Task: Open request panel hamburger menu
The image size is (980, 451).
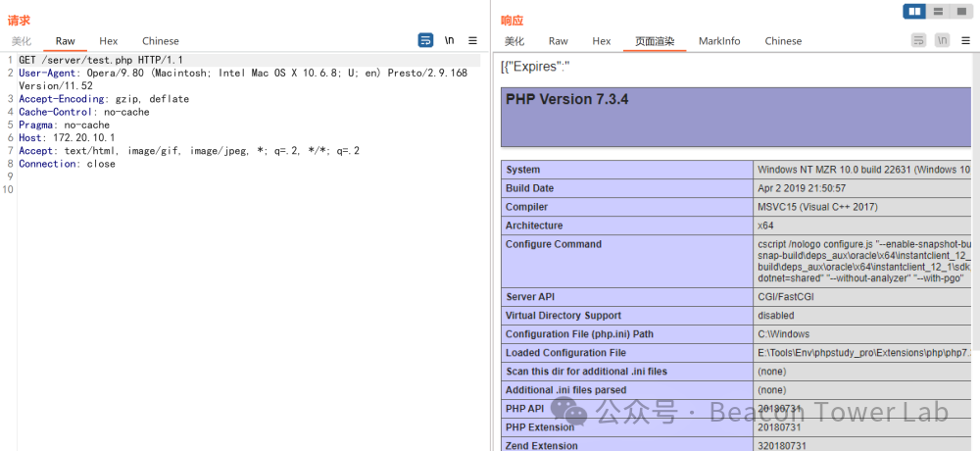Action: tap(472, 40)
